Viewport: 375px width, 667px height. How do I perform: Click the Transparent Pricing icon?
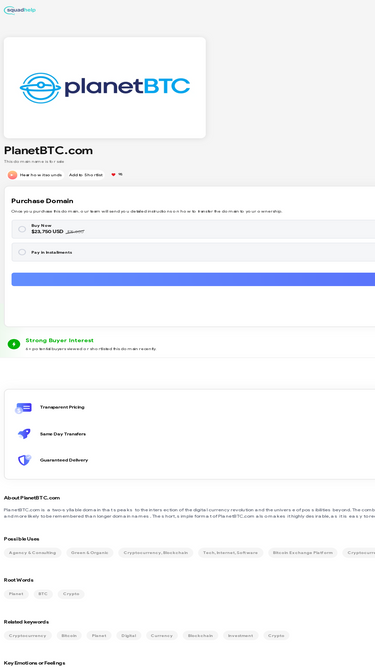23,408
